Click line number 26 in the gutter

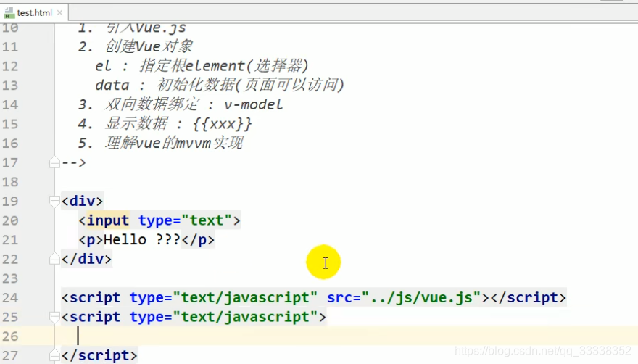point(10,336)
